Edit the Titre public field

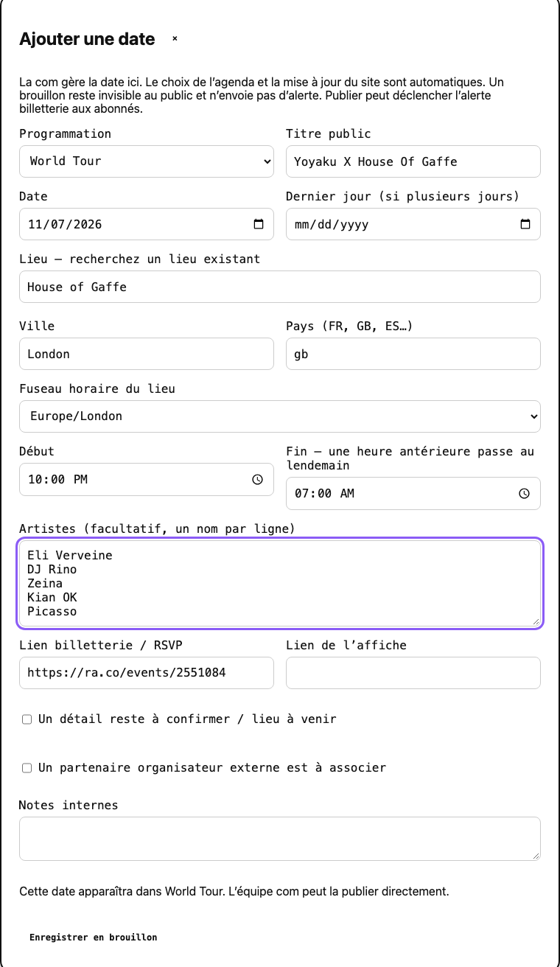(x=413, y=161)
